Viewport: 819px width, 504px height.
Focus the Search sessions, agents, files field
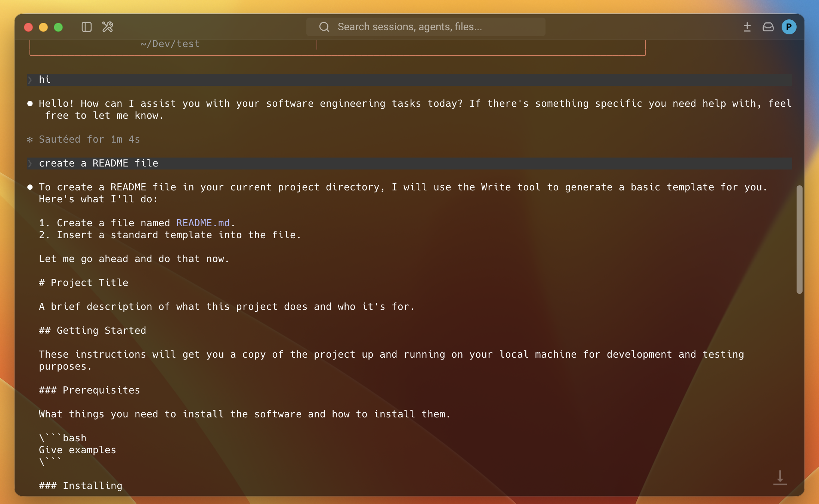[x=426, y=27]
